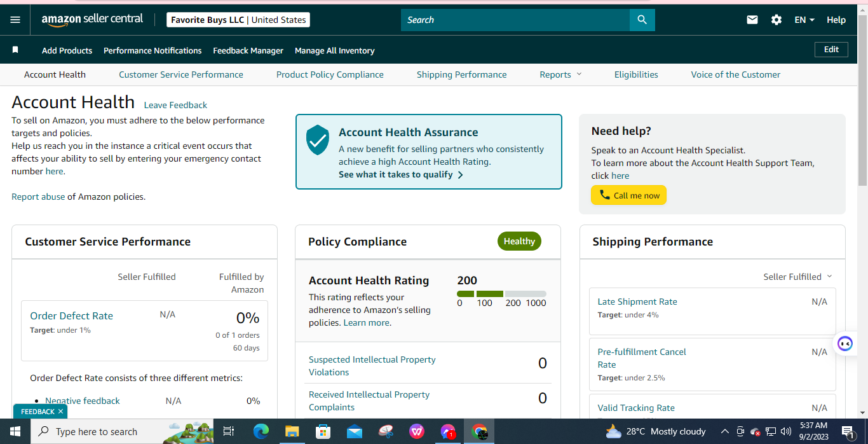868x444 pixels.
Task: Open Order Defect Rate link
Action: [71, 316]
